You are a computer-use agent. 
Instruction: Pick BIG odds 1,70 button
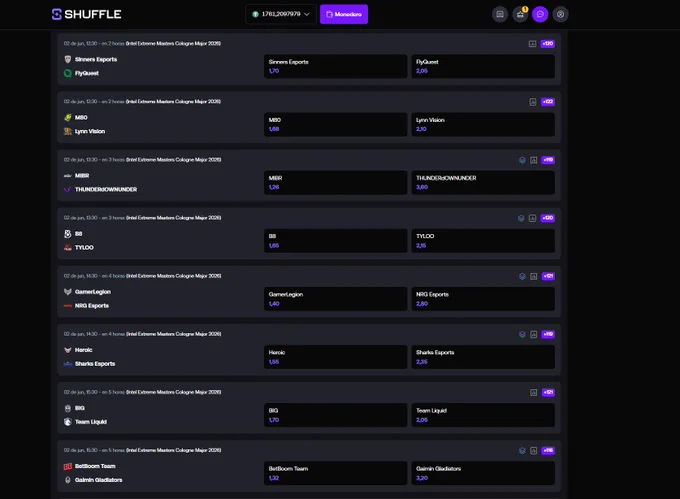(x=336, y=415)
